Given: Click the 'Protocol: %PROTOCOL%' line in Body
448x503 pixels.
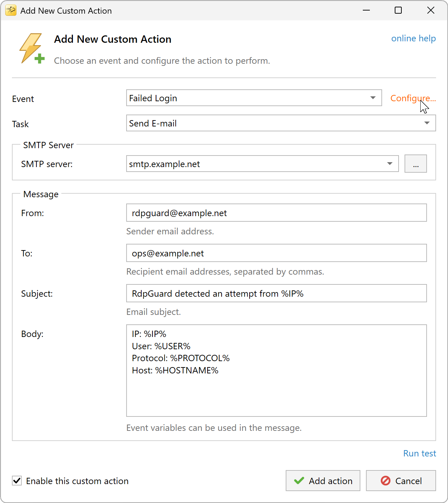Looking at the screenshot, I should 181,358.
